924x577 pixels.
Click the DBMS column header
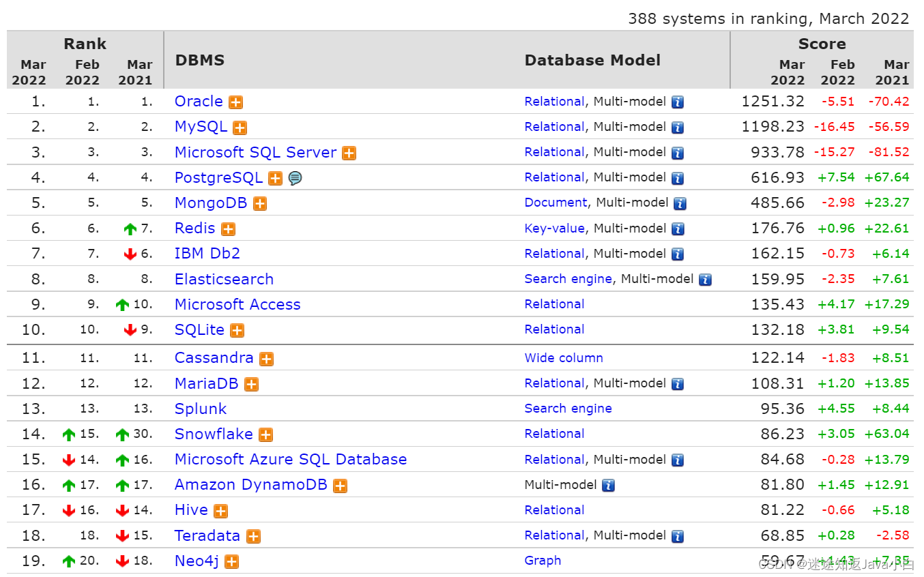[x=200, y=60]
